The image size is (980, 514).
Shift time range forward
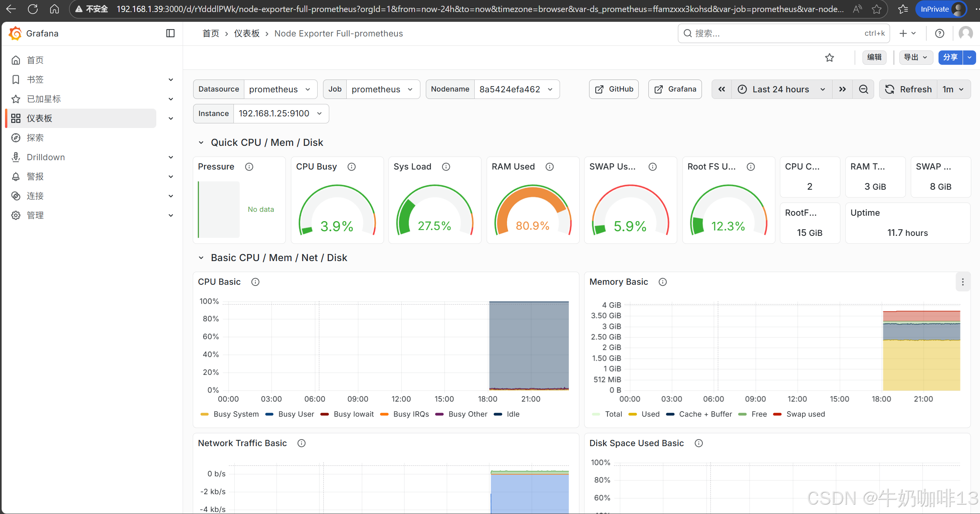(x=842, y=90)
